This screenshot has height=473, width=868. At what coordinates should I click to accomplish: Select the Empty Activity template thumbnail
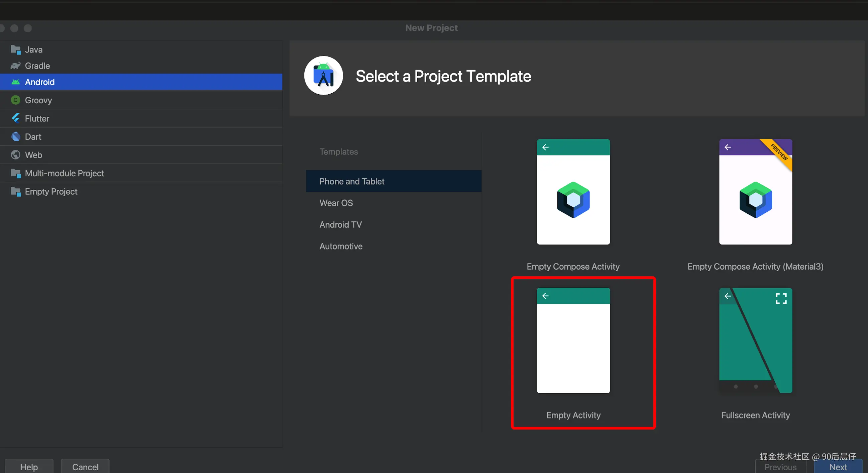[573, 340]
